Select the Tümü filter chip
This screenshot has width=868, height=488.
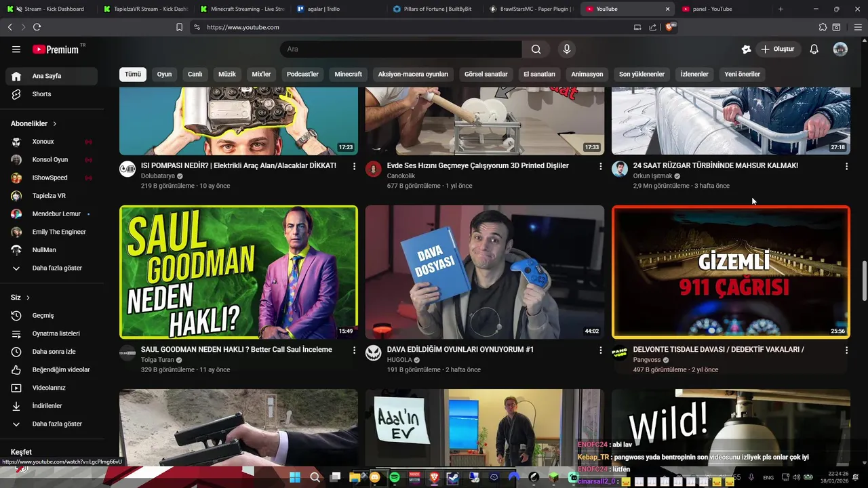coord(133,74)
